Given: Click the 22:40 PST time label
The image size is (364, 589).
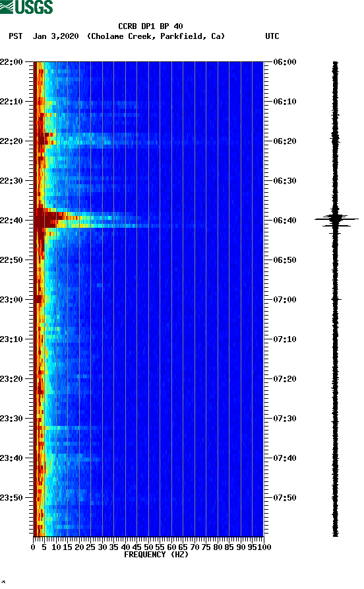Looking at the screenshot, I should pos(11,220).
